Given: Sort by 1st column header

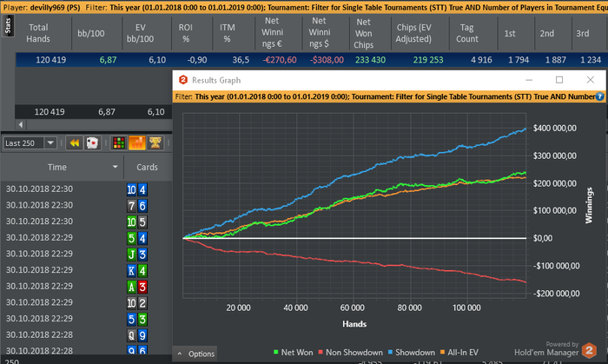Looking at the screenshot, I should click(x=510, y=33).
